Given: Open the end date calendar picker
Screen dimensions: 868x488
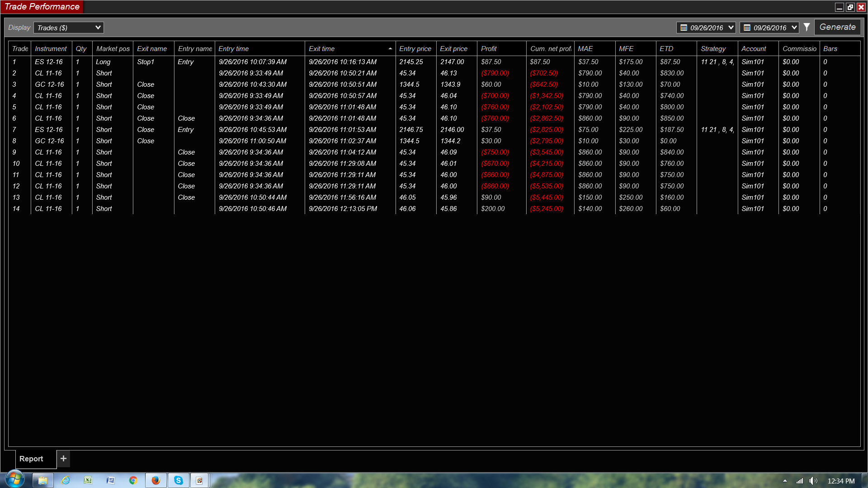Looking at the screenshot, I should tap(747, 28).
